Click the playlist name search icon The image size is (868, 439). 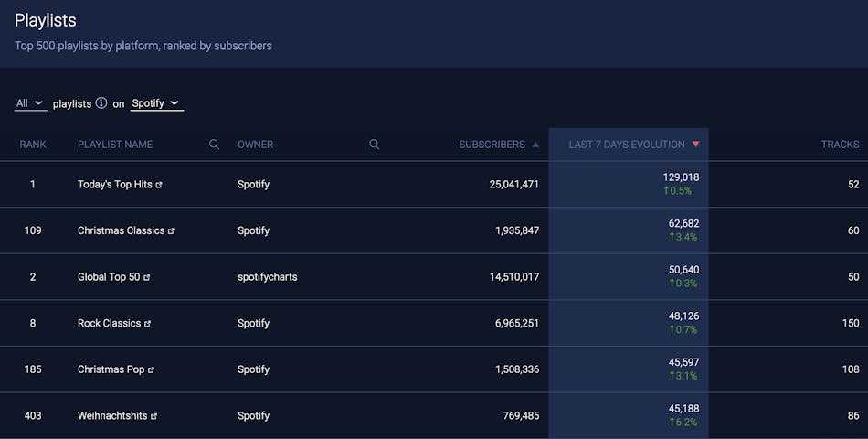click(214, 145)
